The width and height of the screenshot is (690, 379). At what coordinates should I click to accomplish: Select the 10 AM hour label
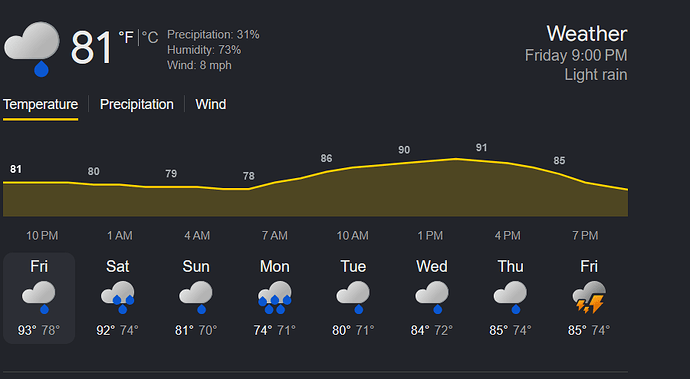click(352, 236)
